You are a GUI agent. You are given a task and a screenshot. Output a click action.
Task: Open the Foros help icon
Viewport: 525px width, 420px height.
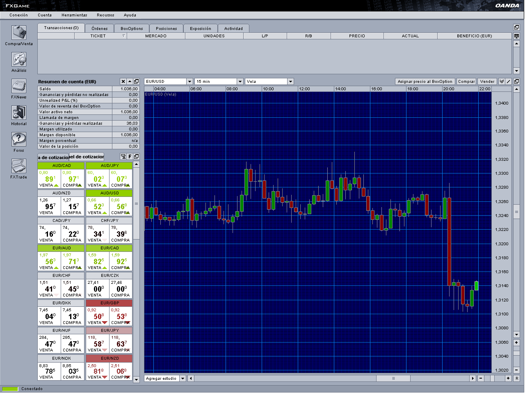tap(19, 139)
